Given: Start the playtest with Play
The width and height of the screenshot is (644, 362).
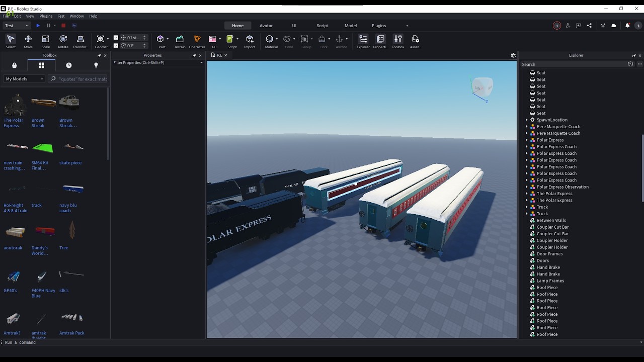Looking at the screenshot, I should click(38, 26).
